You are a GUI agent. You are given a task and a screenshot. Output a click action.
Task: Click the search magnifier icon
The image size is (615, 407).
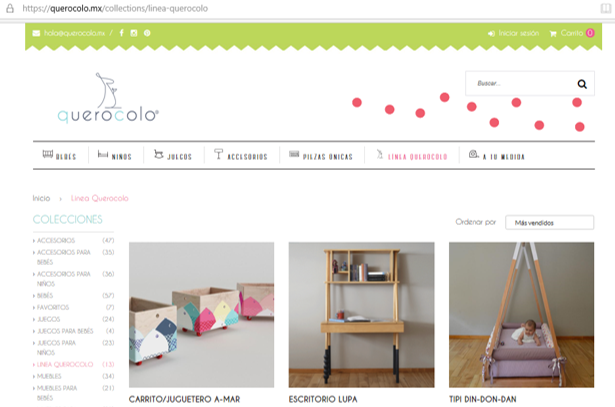pyautogui.click(x=582, y=84)
